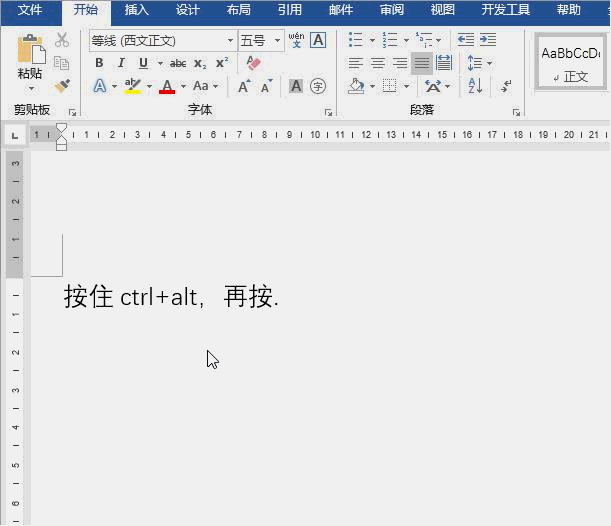Viewport: 611px width, 526px height.
Task: Click the Copy icon
Action: [61, 63]
